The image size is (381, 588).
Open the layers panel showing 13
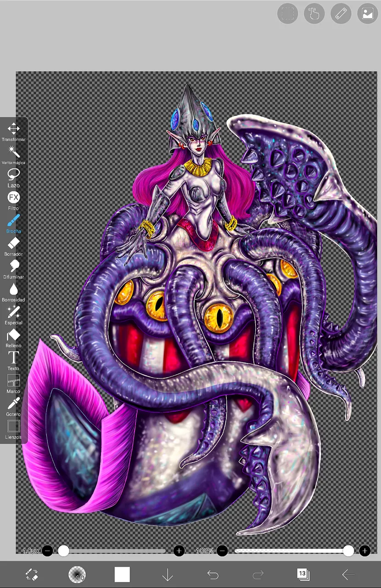point(303,574)
